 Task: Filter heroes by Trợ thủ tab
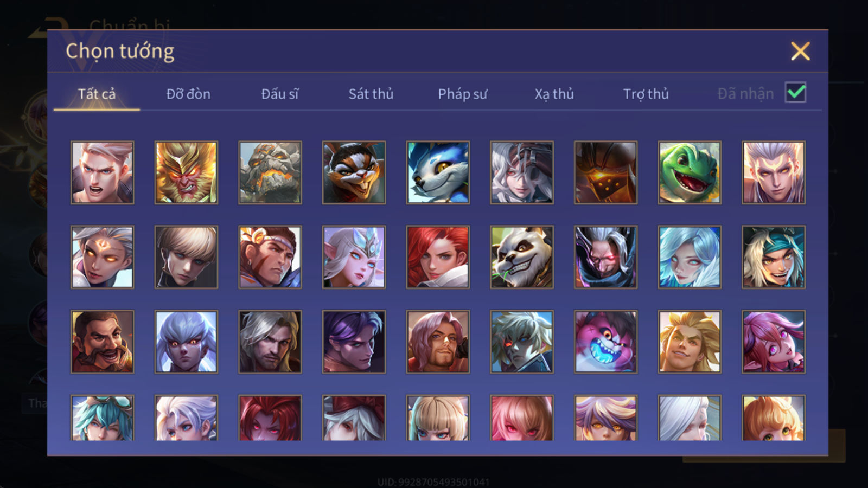click(646, 94)
